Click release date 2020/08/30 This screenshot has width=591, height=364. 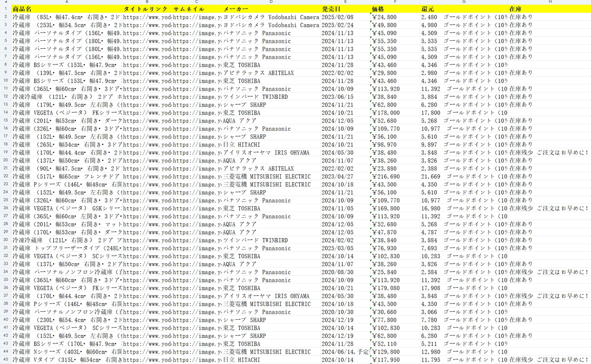click(x=345, y=272)
